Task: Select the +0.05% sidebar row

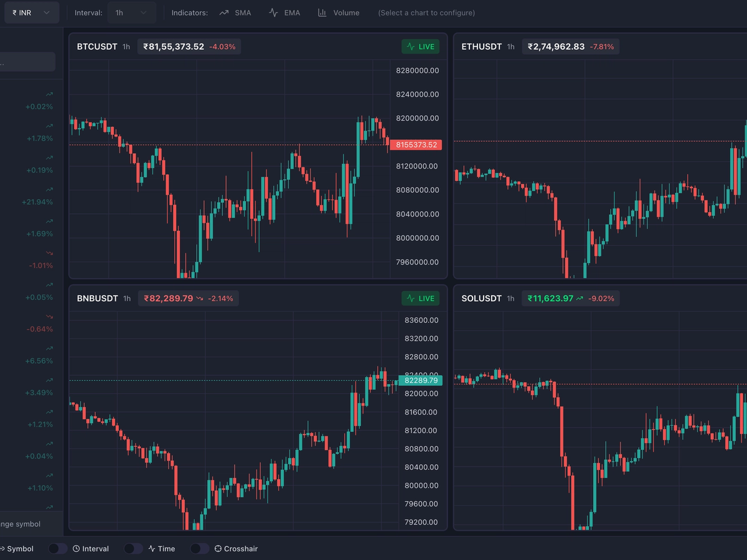Action: (x=31, y=291)
